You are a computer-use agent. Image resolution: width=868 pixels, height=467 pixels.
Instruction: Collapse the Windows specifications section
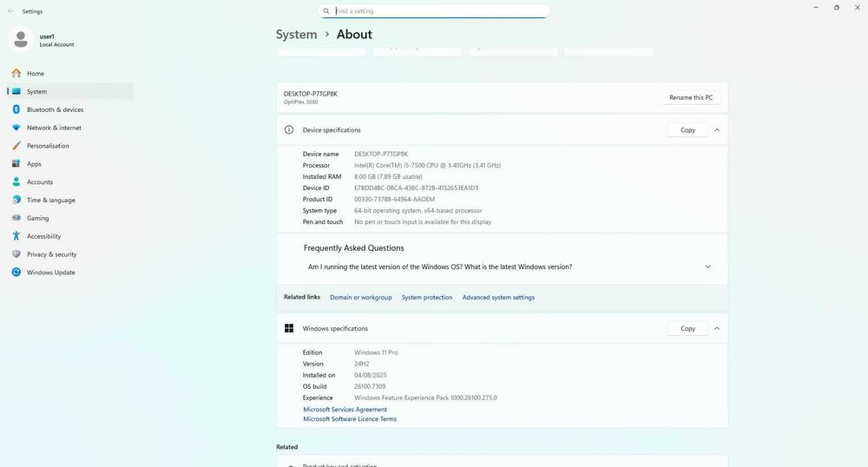[717, 329]
